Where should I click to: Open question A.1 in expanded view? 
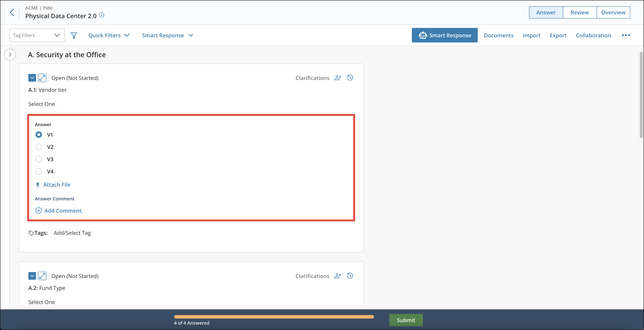[x=42, y=78]
